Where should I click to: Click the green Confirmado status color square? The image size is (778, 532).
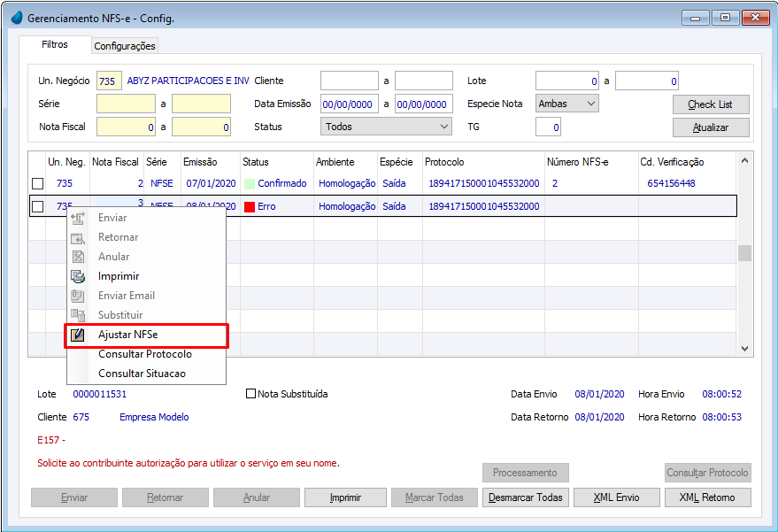(250, 183)
